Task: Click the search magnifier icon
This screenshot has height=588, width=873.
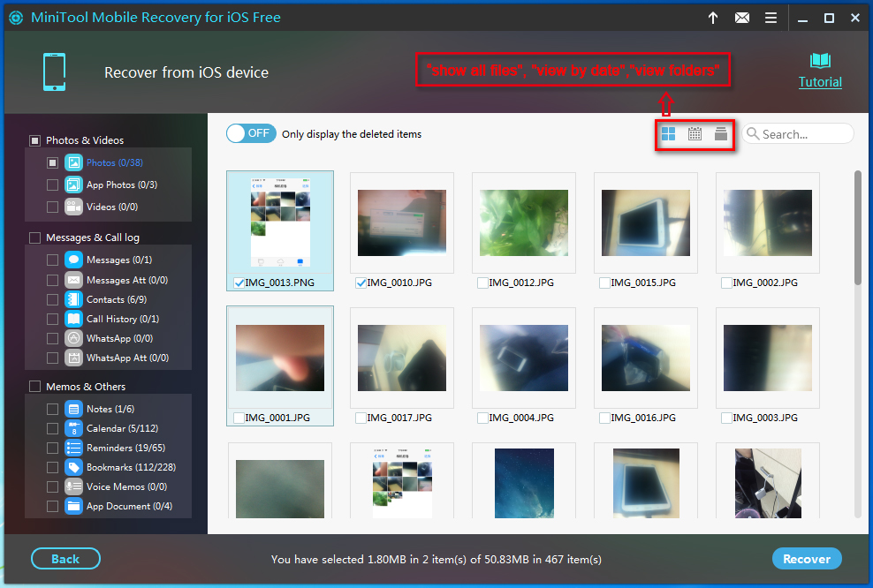Action: tap(753, 133)
